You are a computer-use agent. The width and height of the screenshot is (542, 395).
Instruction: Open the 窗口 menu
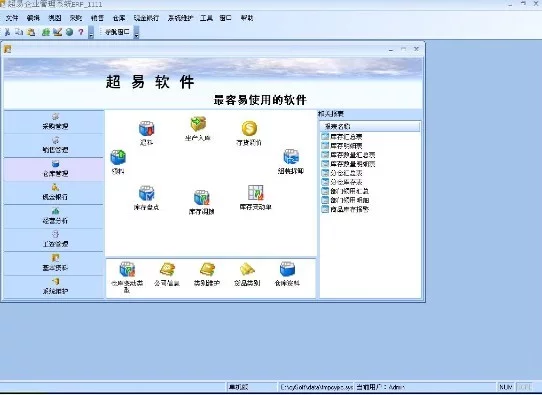[x=225, y=18]
